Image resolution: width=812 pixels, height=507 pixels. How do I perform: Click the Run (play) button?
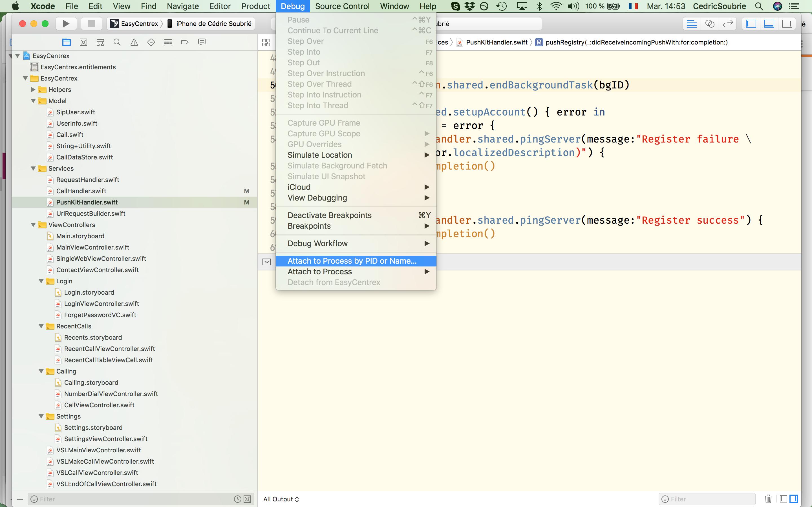66,23
